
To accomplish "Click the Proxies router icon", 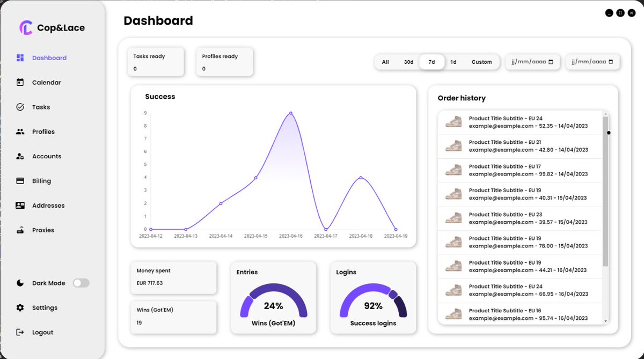I will click(x=20, y=230).
